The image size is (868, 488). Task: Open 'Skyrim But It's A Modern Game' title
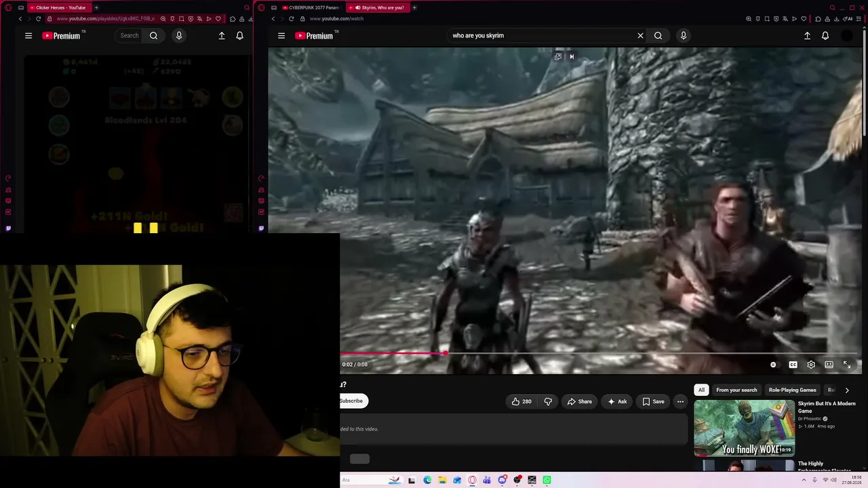point(827,407)
